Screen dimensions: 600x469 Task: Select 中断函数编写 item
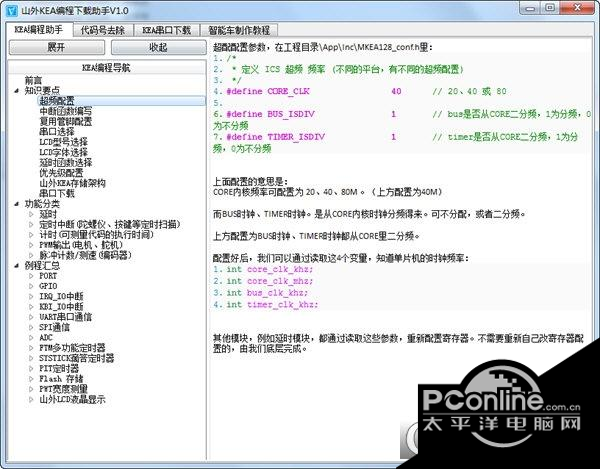[x=65, y=111]
